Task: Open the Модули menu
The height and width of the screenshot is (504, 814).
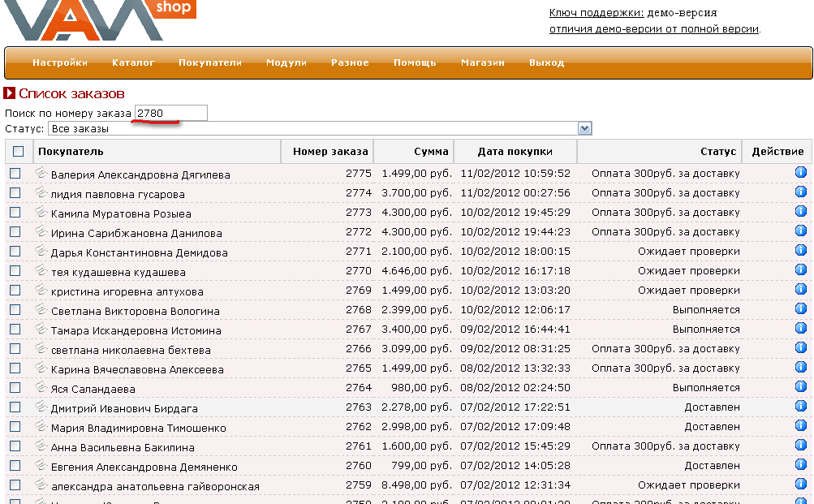Action: pyautogui.click(x=286, y=62)
